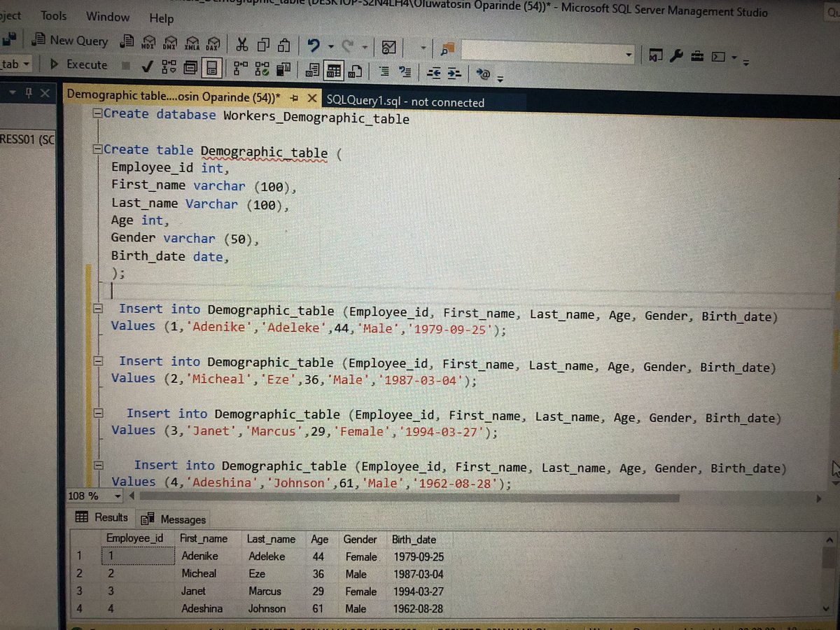Select the Parse query checkmark icon
Viewport: 840px width, 630px height.
(147, 66)
